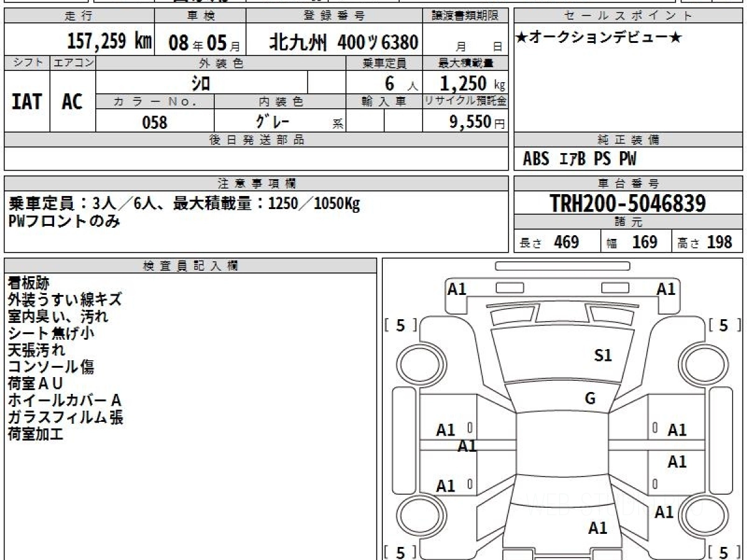This screenshot has width=747, height=560.
Task: Click the mileage value 157,259 km
Action: point(109,42)
